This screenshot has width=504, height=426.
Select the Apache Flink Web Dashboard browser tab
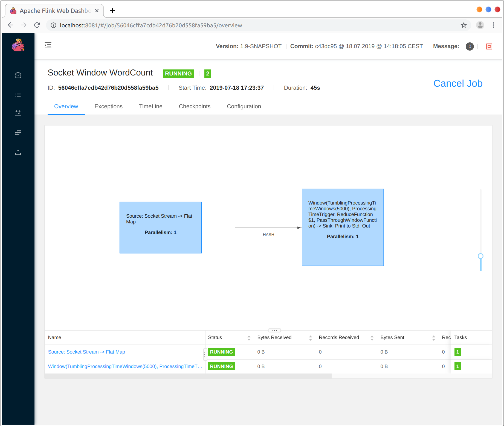tap(54, 11)
